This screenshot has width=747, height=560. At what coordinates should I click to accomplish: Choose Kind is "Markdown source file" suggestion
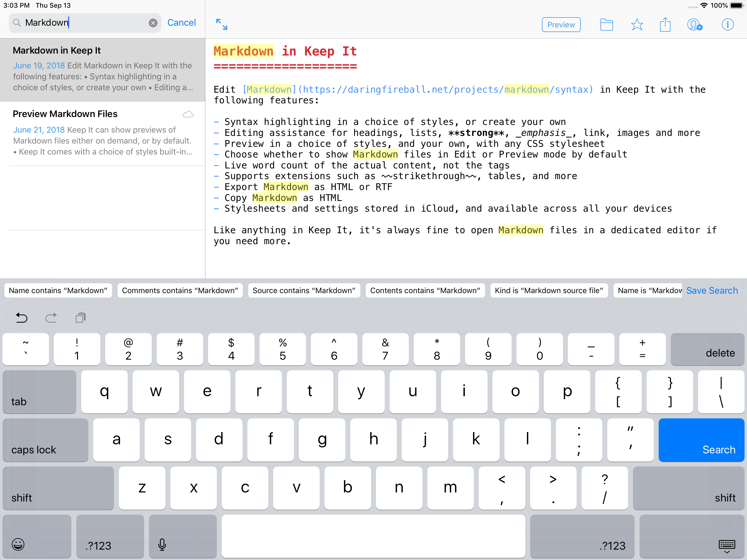[549, 290]
